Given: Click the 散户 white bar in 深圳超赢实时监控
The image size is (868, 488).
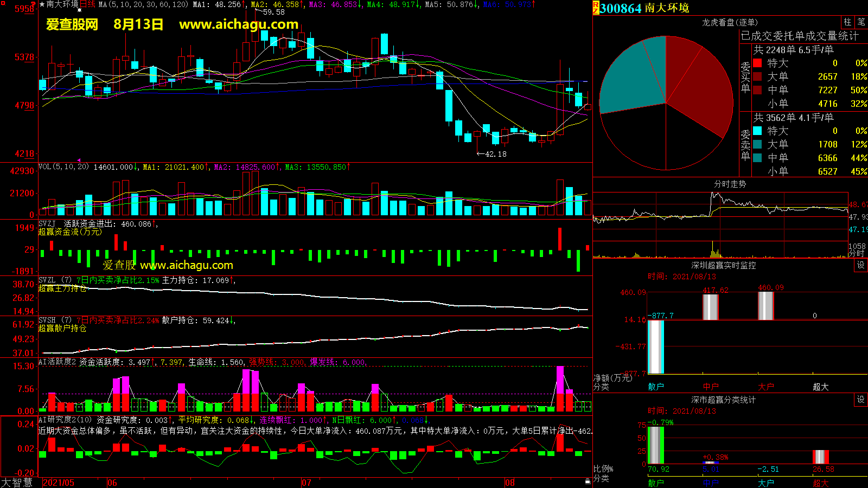Looking at the screenshot, I should 656,346.
